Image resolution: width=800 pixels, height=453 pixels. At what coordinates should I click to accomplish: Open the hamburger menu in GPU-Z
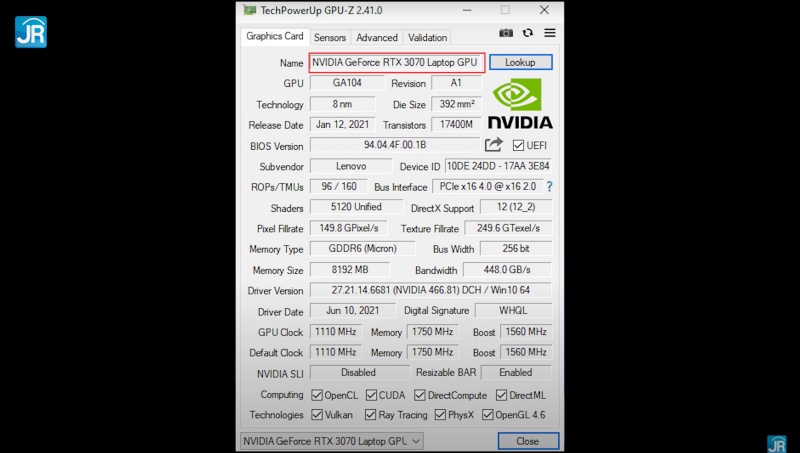(x=549, y=33)
